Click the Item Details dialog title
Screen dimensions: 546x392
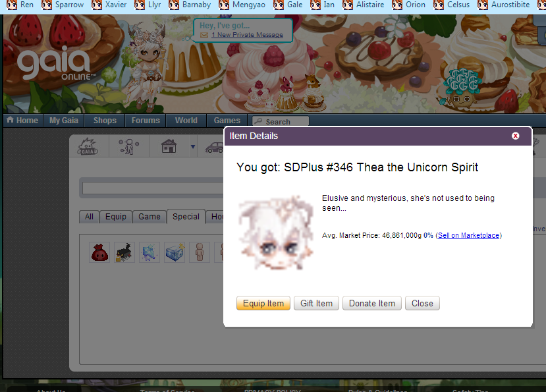[254, 136]
